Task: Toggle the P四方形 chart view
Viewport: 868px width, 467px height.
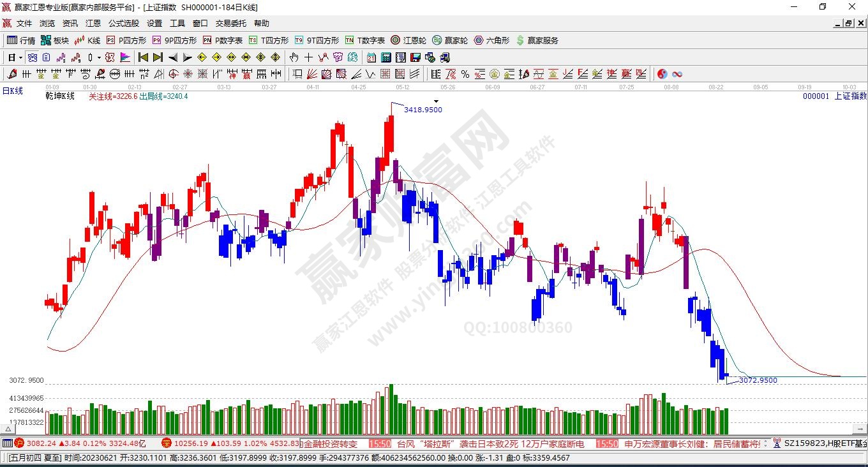Action: click(x=126, y=40)
